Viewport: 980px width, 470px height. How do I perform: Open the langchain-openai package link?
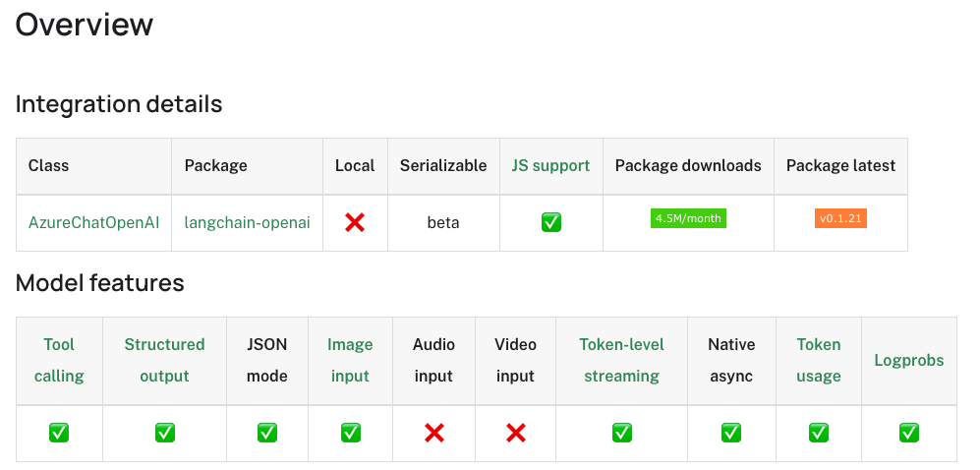click(x=247, y=222)
